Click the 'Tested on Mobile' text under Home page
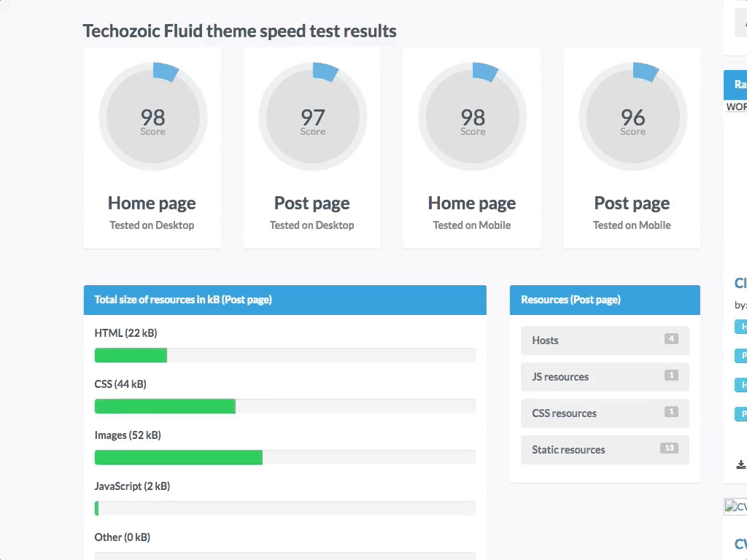Image resolution: width=747 pixels, height=560 pixels. 472,225
